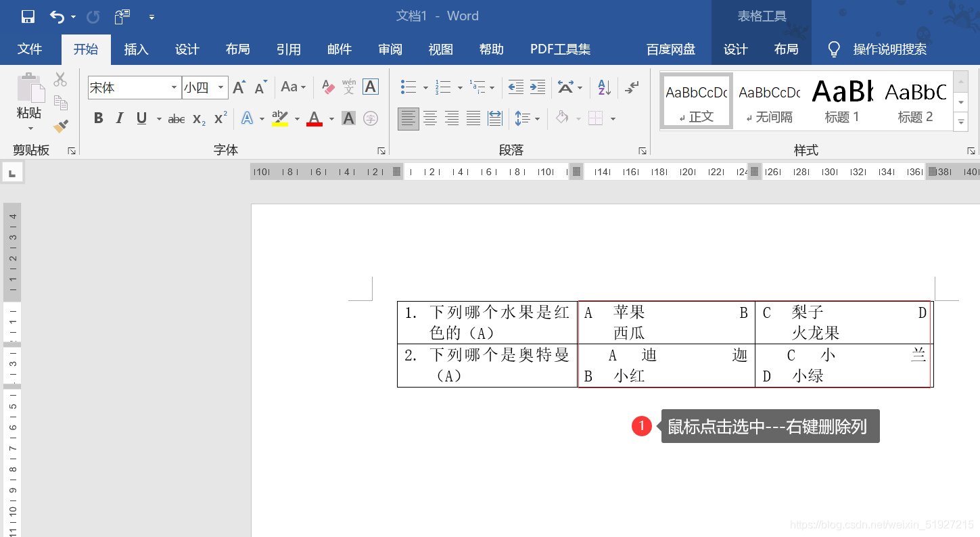Screen dimensions: 980x537
Task: Justify text alignment
Action: 473,118
